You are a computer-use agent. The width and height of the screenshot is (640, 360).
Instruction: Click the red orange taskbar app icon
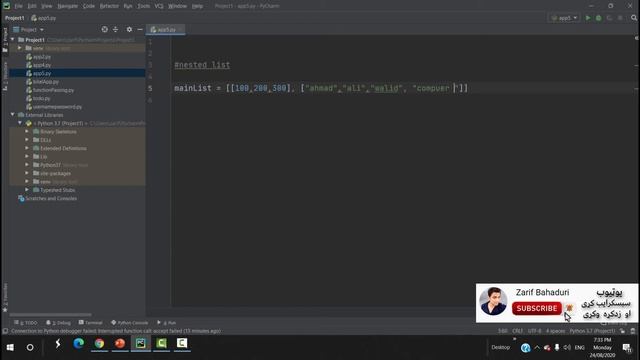[x=120, y=344]
